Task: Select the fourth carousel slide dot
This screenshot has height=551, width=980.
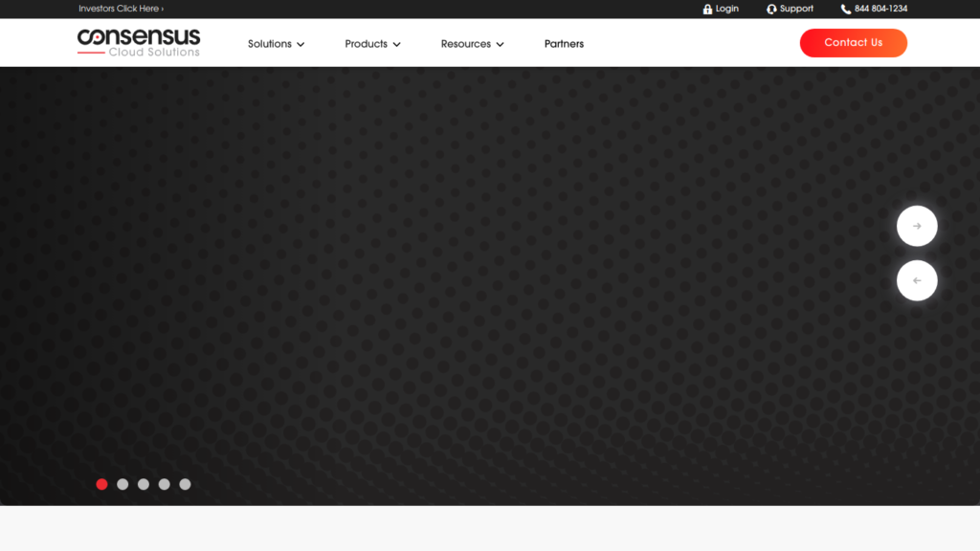Action: [165, 484]
